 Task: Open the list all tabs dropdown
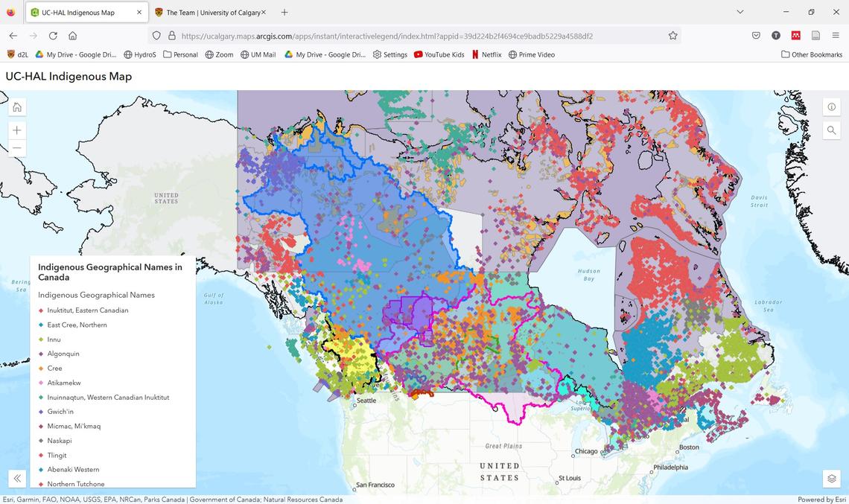click(739, 12)
